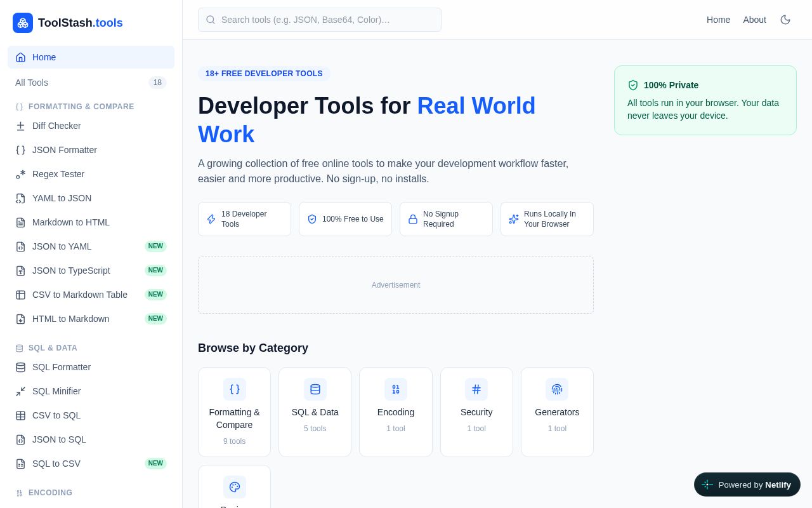Open the Generators category card

[557, 412]
